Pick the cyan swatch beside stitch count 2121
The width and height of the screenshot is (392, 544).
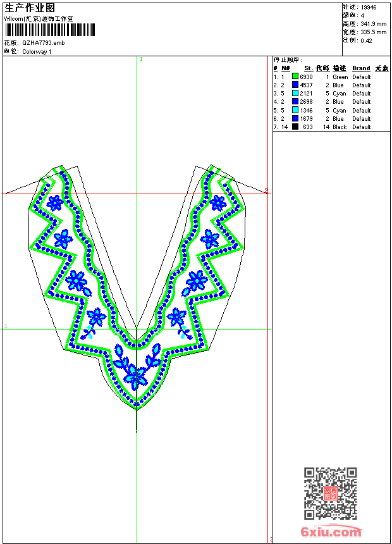pyautogui.click(x=295, y=93)
